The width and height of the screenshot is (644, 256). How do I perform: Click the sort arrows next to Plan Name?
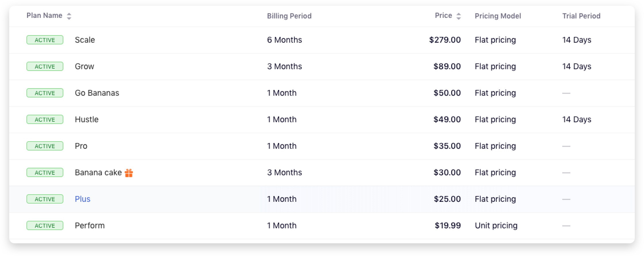[69, 16]
